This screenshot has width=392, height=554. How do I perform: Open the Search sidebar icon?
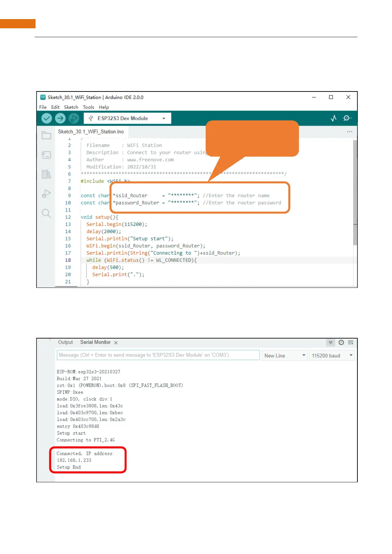pyautogui.click(x=46, y=213)
